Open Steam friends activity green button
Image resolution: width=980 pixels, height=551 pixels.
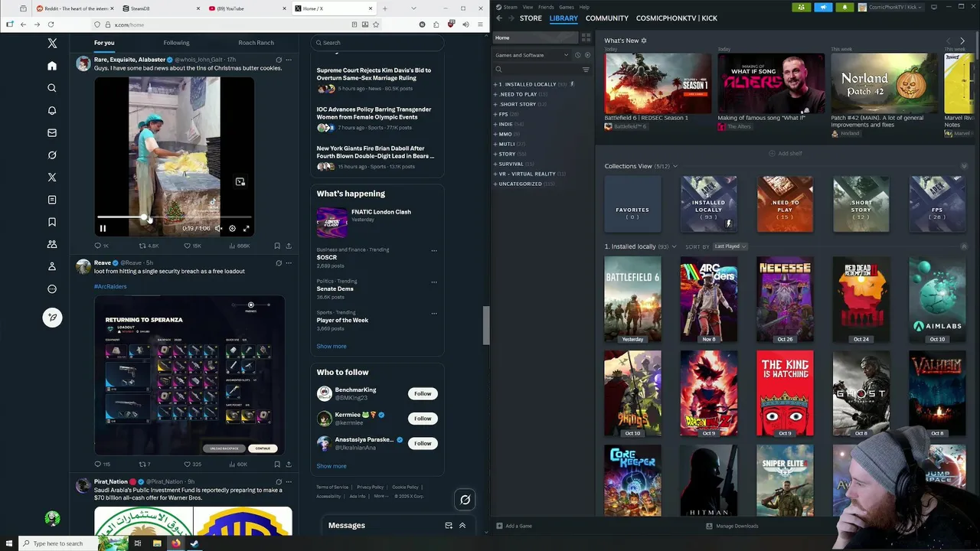(x=801, y=7)
